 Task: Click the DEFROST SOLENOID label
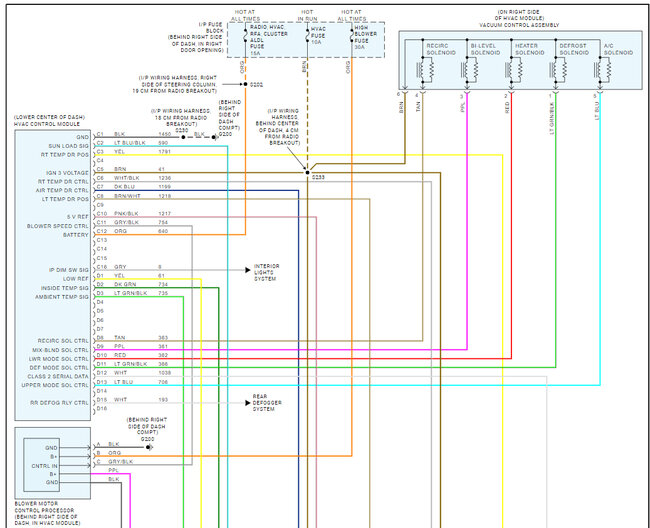pos(574,49)
